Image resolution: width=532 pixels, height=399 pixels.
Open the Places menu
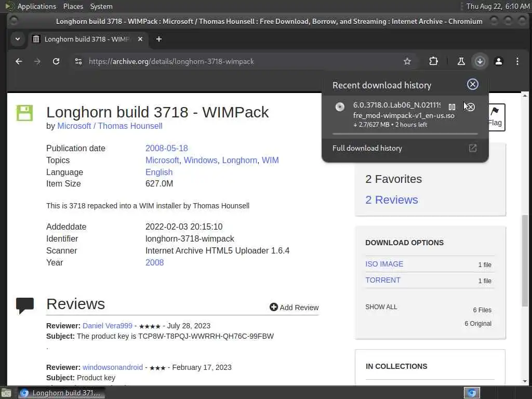(73, 6)
